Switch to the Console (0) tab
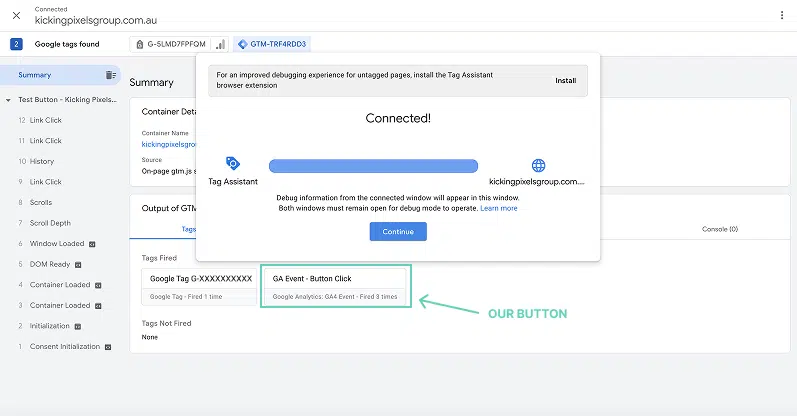 (x=720, y=229)
